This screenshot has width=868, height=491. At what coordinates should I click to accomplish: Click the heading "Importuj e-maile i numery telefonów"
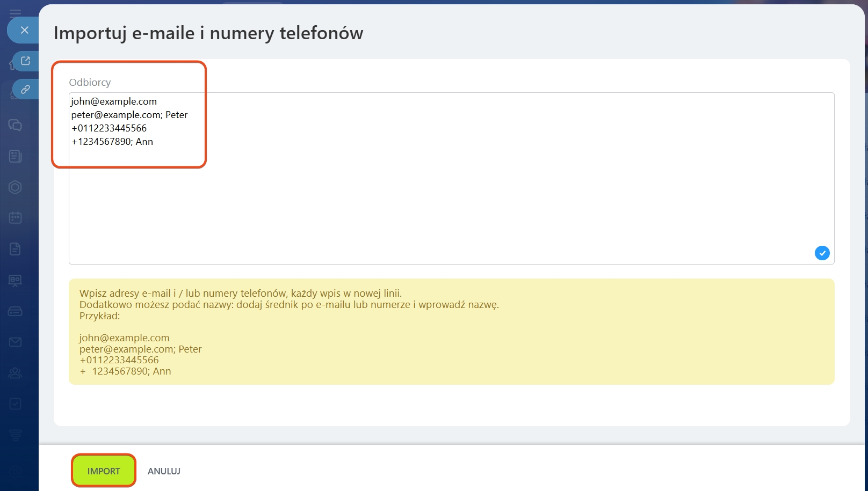[208, 33]
